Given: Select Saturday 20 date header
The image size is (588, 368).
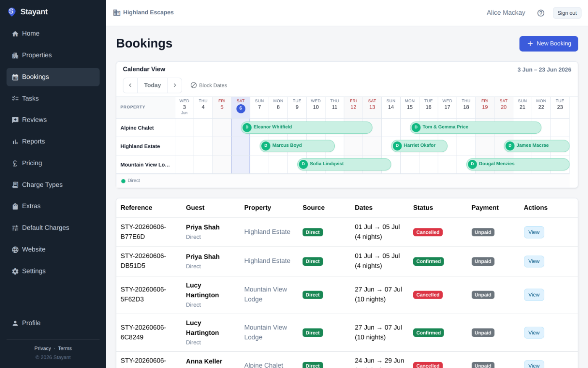Looking at the screenshot, I should coord(504,108).
